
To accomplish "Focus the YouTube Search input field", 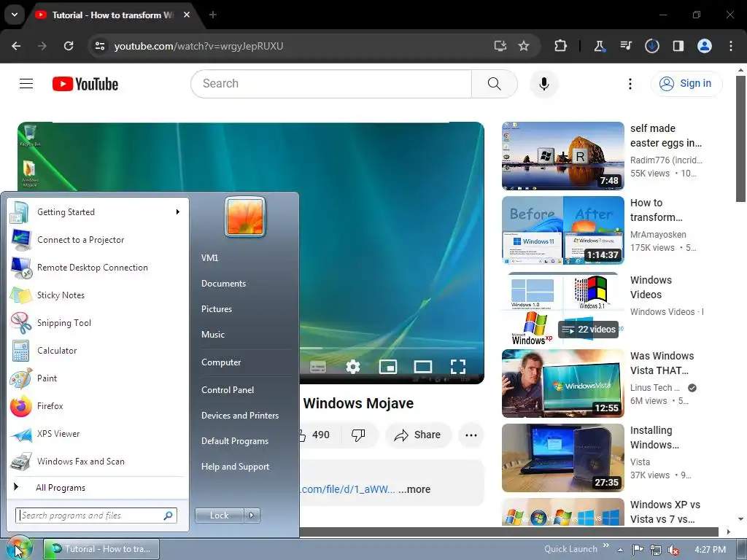I will [332, 84].
